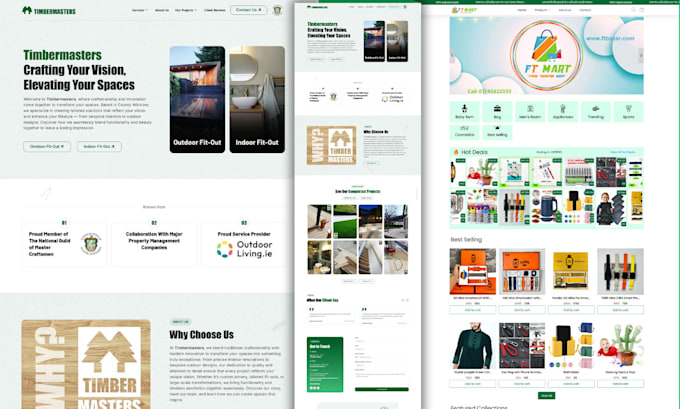Open the dancing cactus toy in second product row
The image size is (680, 409).
620,345
